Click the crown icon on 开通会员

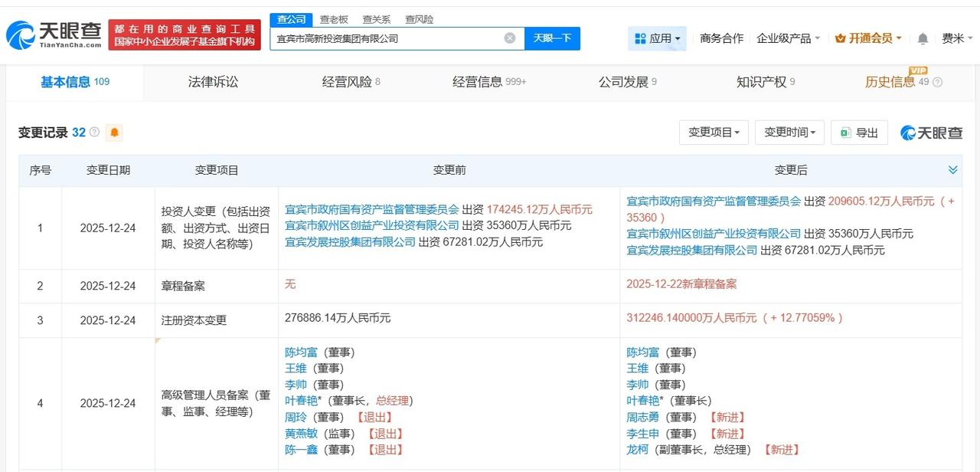842,37
